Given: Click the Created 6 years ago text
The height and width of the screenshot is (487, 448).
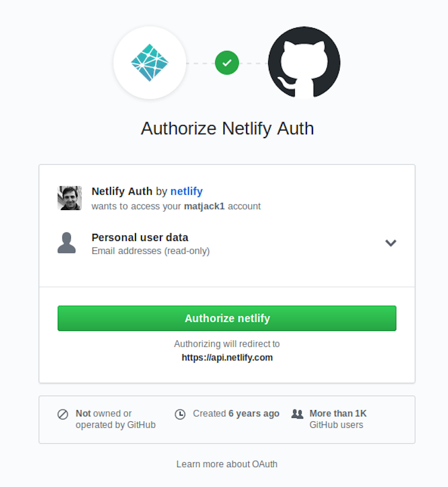Looking at the screenshot, I should coord(236,413).
